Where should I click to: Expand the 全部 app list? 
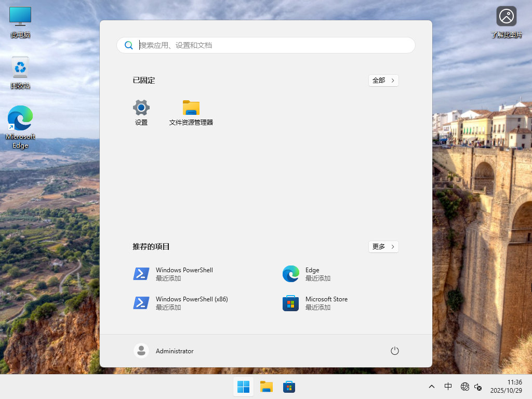coord(383,81)
